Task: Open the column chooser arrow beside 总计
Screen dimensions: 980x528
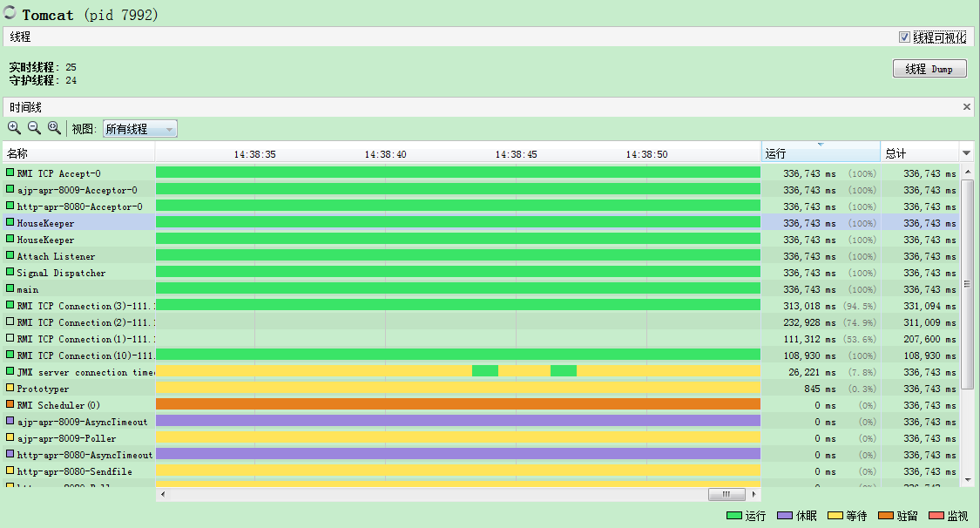Action: (x=966, y=153)
